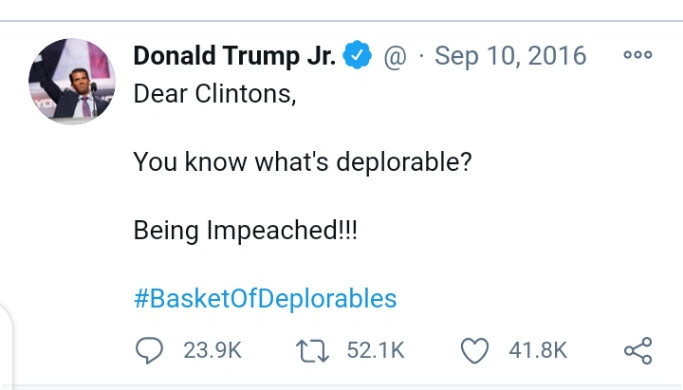The height and width of the screenshot is (390, 683).
Task: Click the separator dot before the date
Action: pyautogui.click(x=421, y=56)
